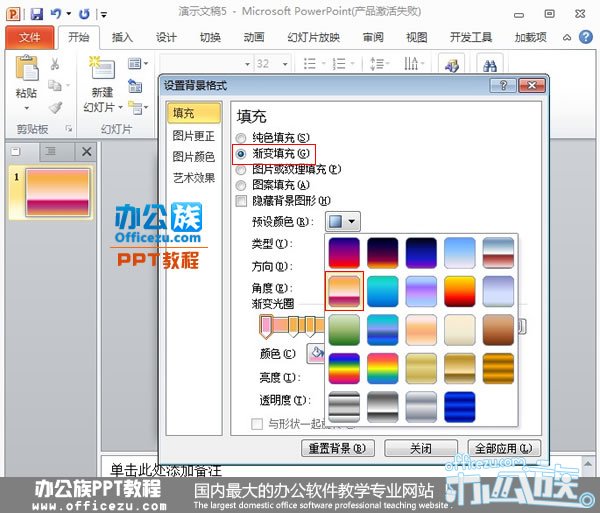
Task: Click the Close button in dialog
Action: (x=421, y=448)
